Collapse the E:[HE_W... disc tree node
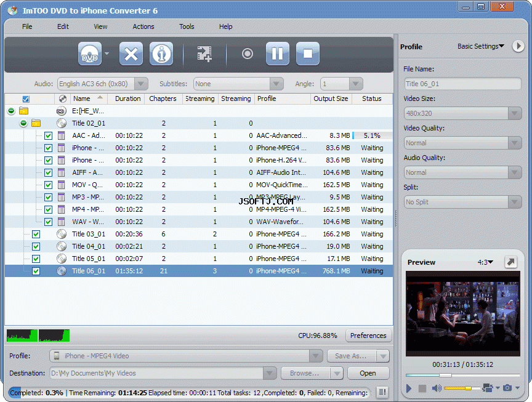532x402 pixels. click(11, 111)
